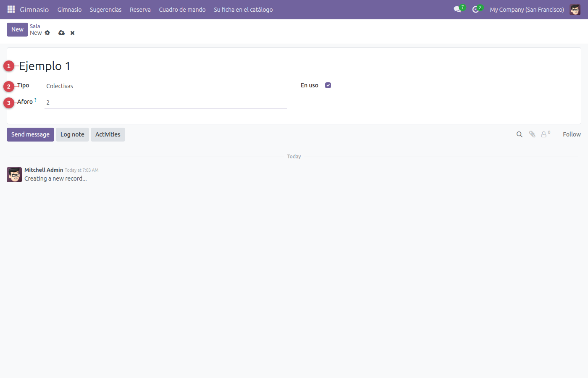Click the Aforo input field
588x378 pixels.
click(166, 102)
